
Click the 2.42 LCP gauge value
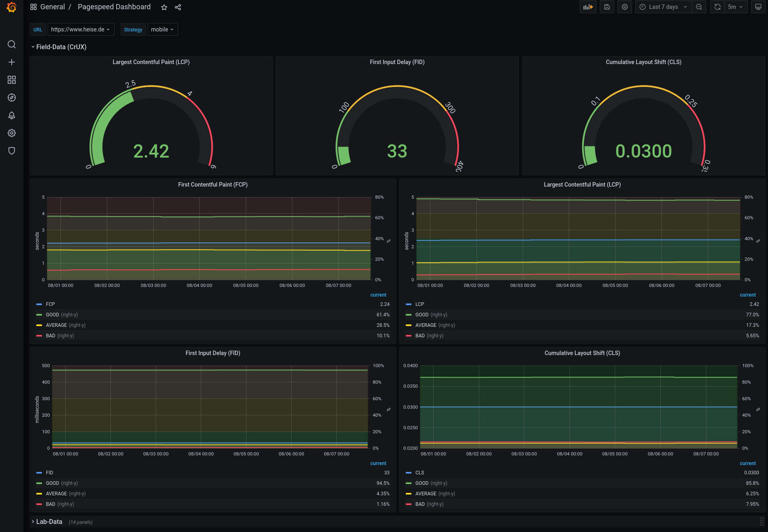151,151
